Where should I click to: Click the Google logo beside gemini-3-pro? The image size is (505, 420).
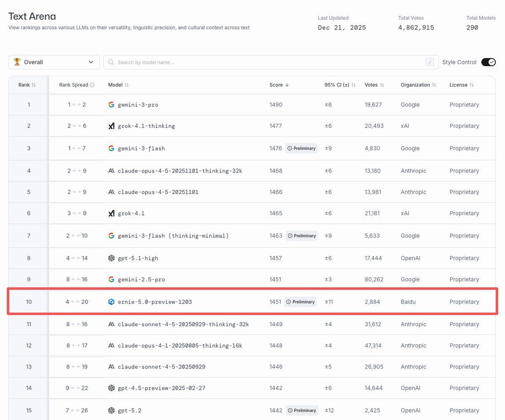pyautogui.click(x=111, y=104)
